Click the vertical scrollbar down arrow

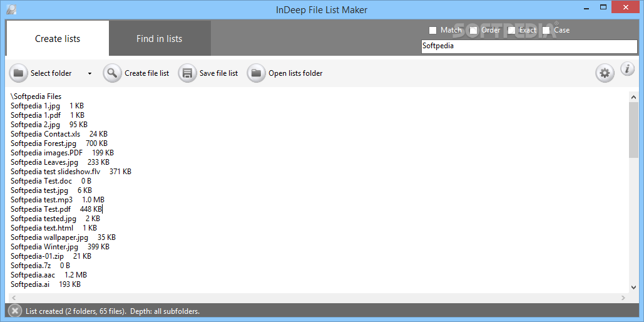tap(633, 288)
